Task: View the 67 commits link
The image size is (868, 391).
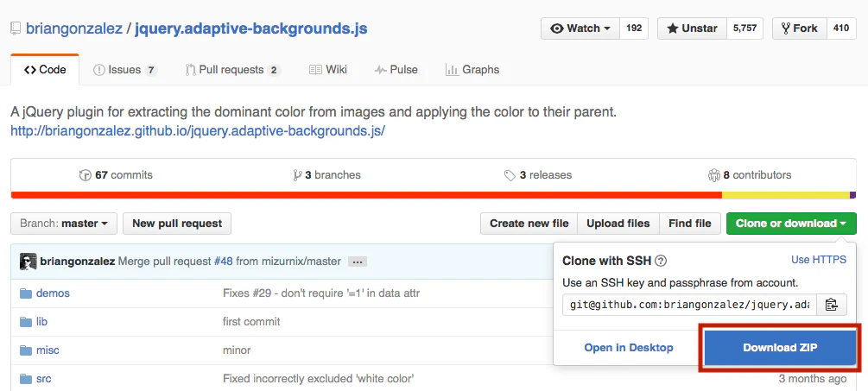Action: pyautogui.click(x=116, y=175)
